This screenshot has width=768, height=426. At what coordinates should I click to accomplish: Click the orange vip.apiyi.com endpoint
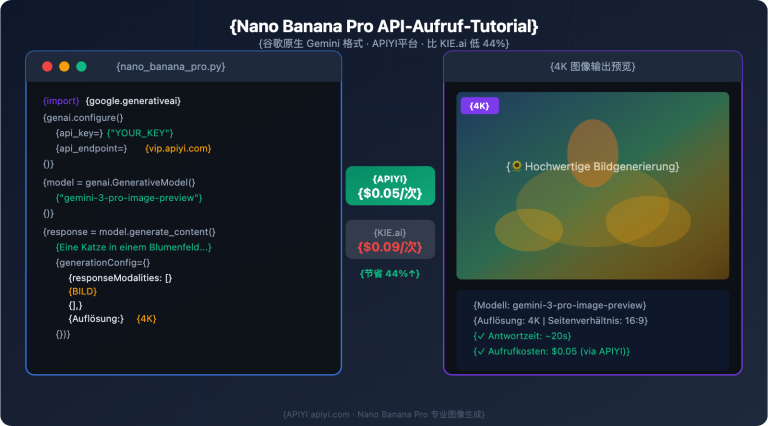click(x=178, y=148)
